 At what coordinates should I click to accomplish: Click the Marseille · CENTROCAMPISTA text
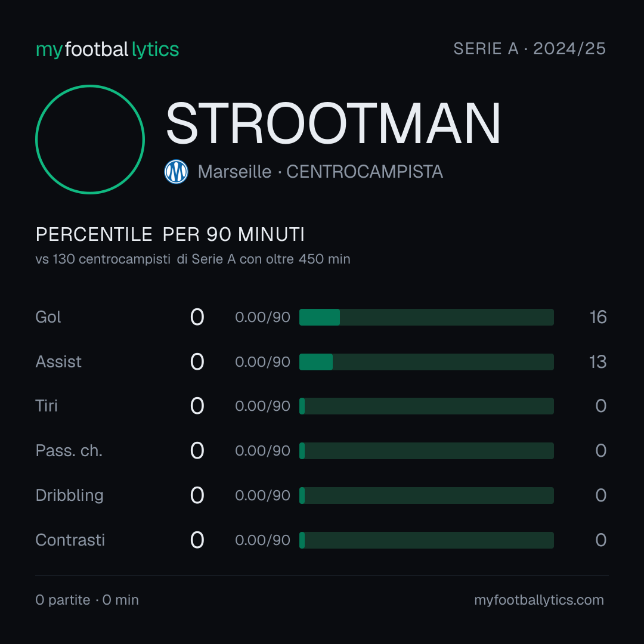320,172
